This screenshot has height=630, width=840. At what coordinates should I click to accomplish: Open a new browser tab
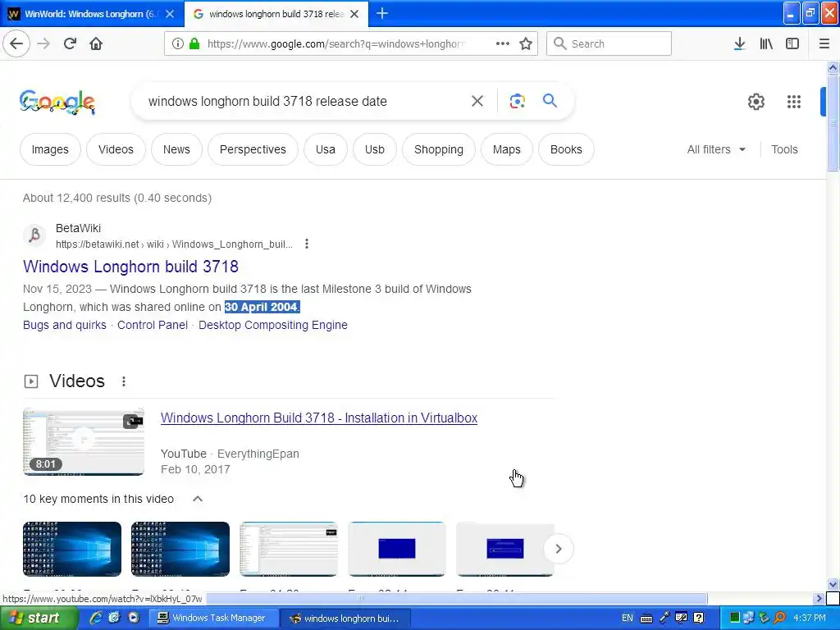pos(382,13)
